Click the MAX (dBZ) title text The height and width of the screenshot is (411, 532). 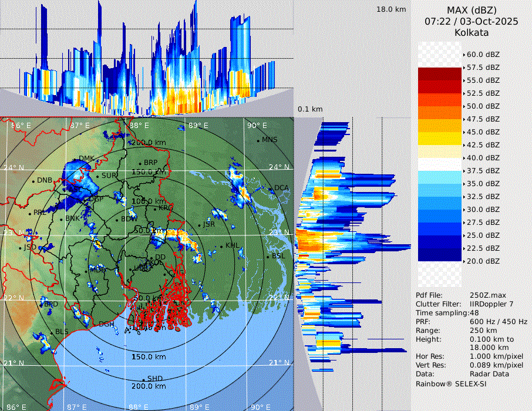472,10
